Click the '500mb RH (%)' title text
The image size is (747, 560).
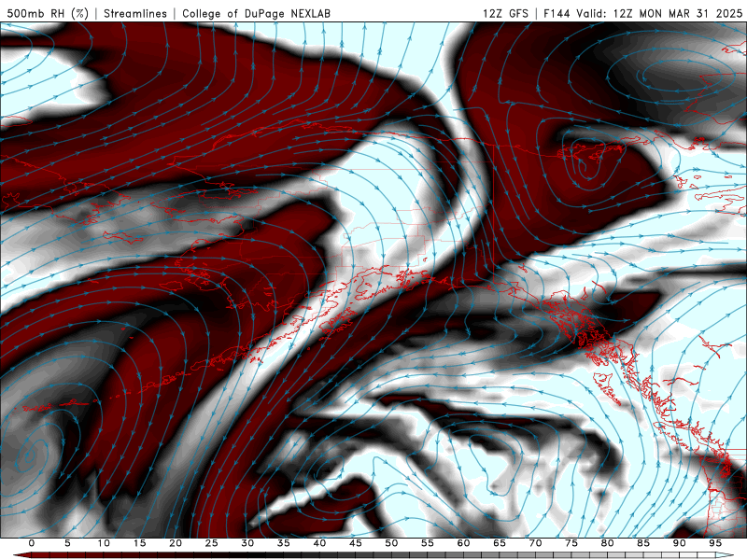(48, 13)
